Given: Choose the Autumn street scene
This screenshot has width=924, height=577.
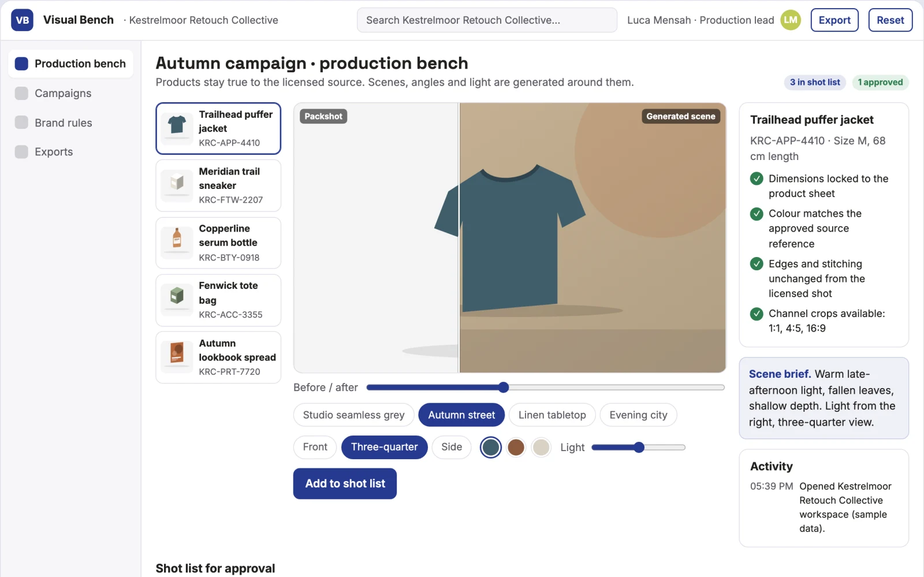Looking at the screenshot, I should pyautogui.click(x=461, y=415).
